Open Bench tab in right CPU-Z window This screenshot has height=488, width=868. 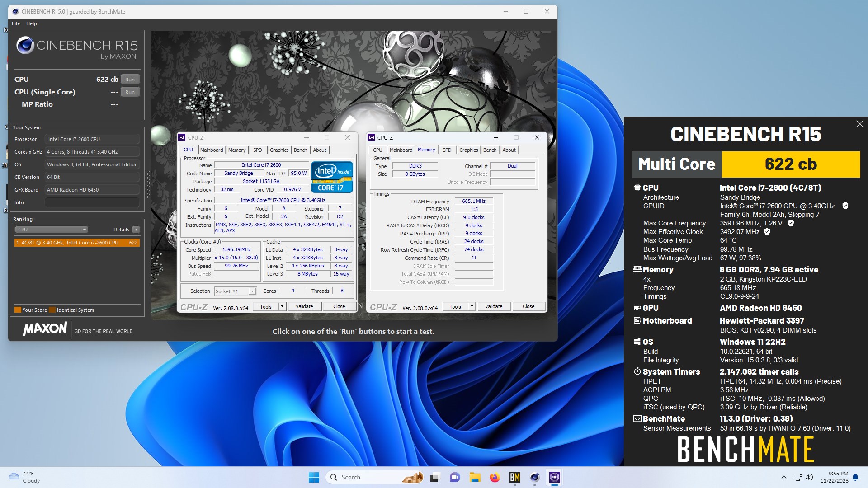(490, 150)
